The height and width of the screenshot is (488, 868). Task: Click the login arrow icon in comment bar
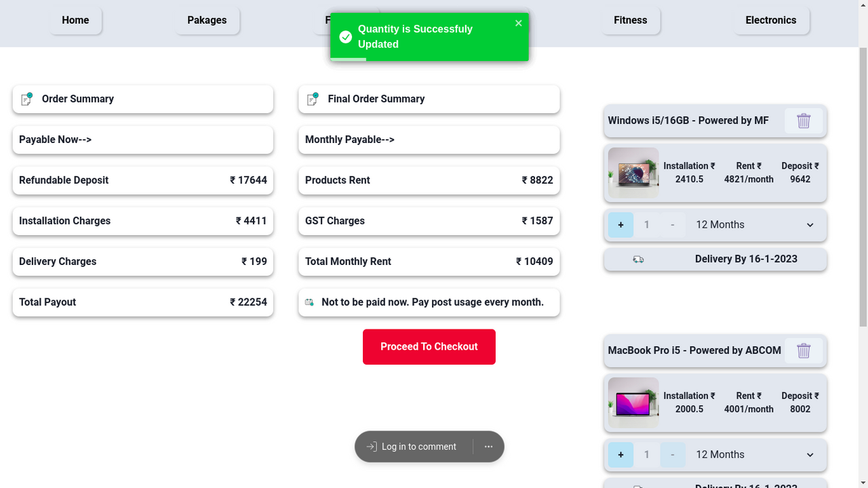[371, 446]
